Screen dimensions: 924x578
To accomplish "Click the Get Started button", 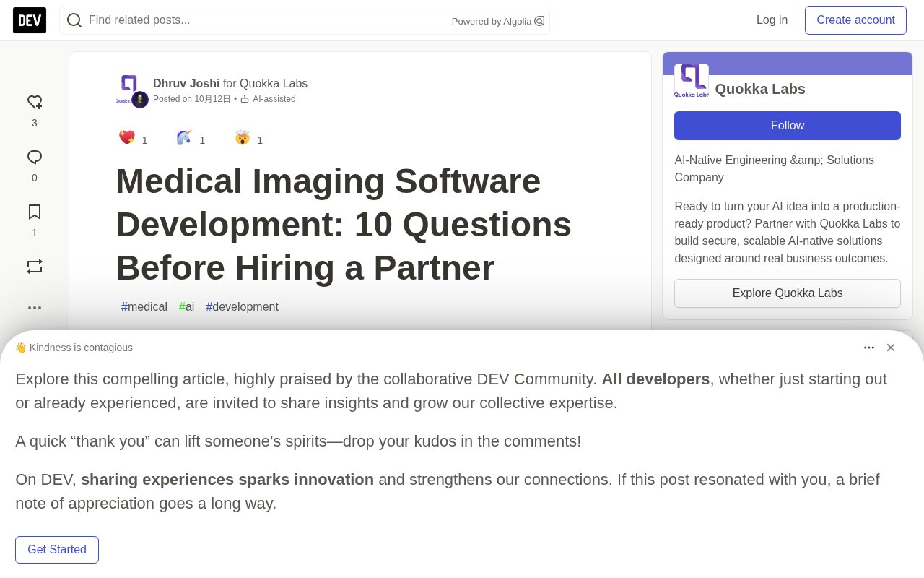I will click(57, 550).
